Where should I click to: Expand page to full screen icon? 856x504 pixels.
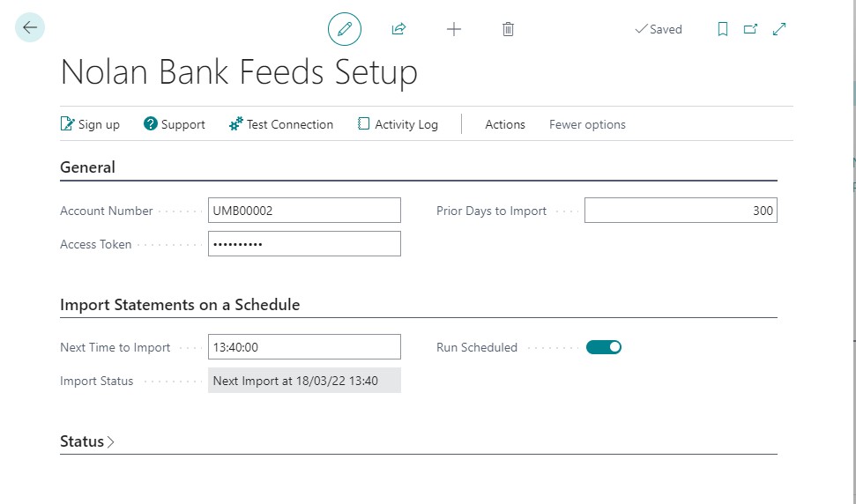(779, 29)
